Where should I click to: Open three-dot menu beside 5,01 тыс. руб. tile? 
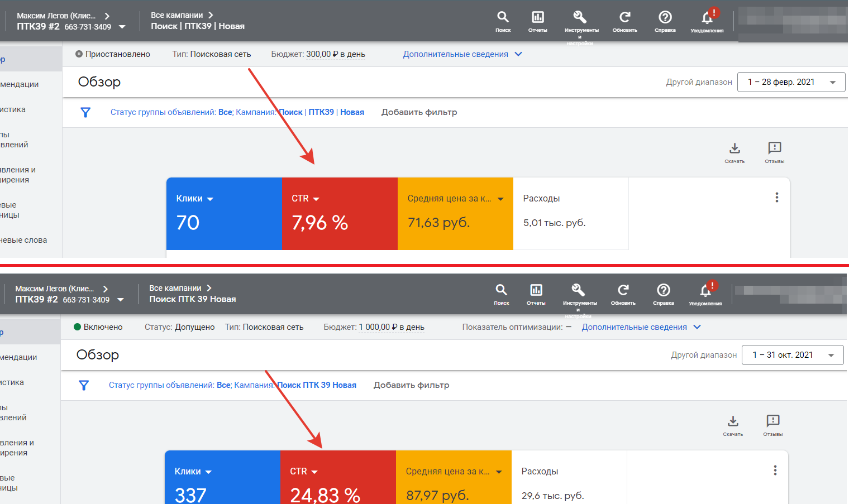point(777,198)
